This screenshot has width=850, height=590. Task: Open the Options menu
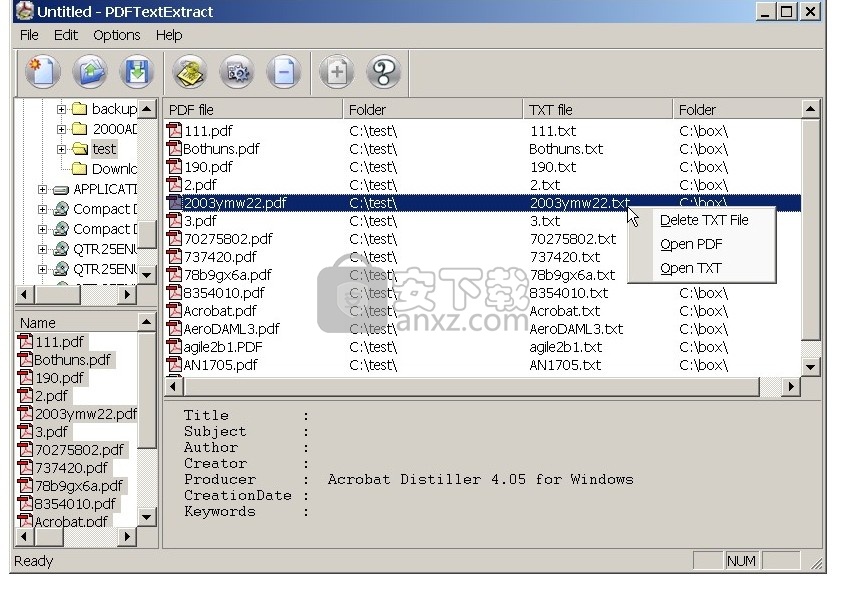pos(117,35)
